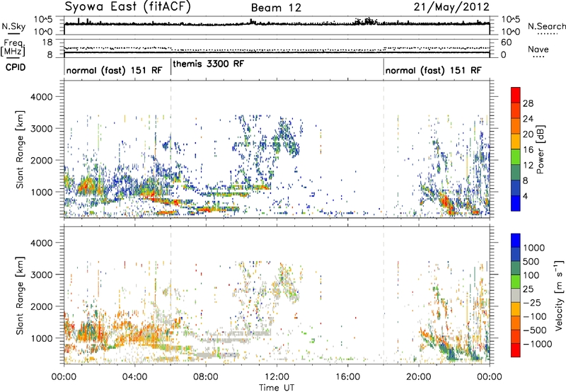The width and height of the screenshot is (566, 392).
Task: Click the '4' tick on Power colorbar
Action: pyautogui.click(x=525, y=196)
